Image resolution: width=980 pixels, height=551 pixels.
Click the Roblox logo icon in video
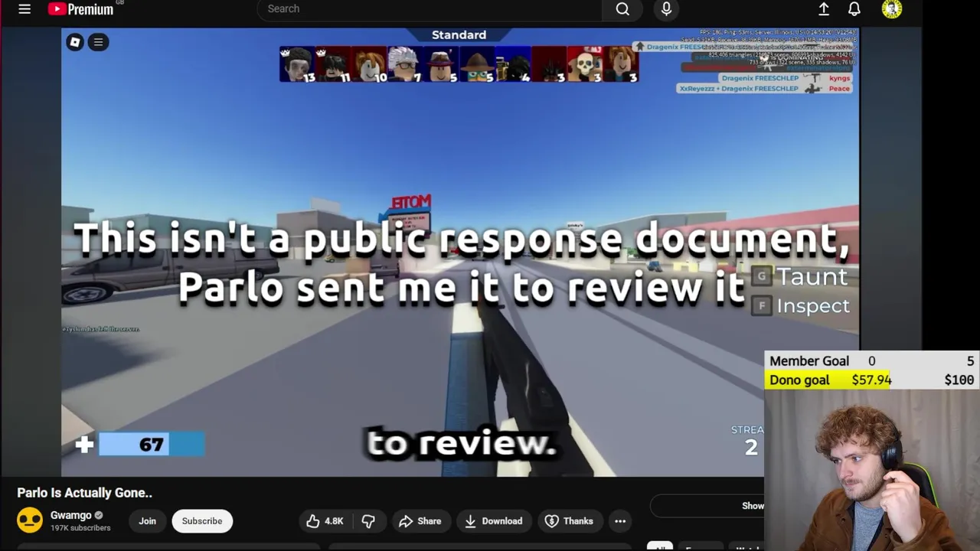(75, 42)
